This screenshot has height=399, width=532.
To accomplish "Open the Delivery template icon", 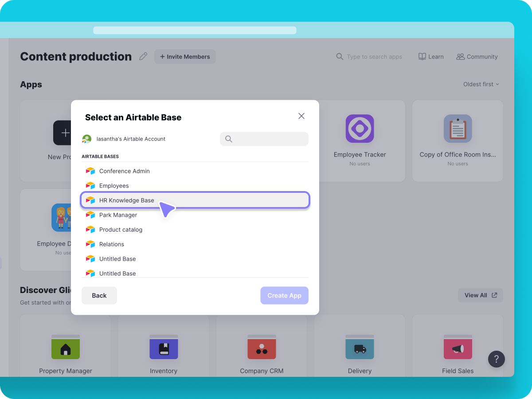I will pos(360,347).
